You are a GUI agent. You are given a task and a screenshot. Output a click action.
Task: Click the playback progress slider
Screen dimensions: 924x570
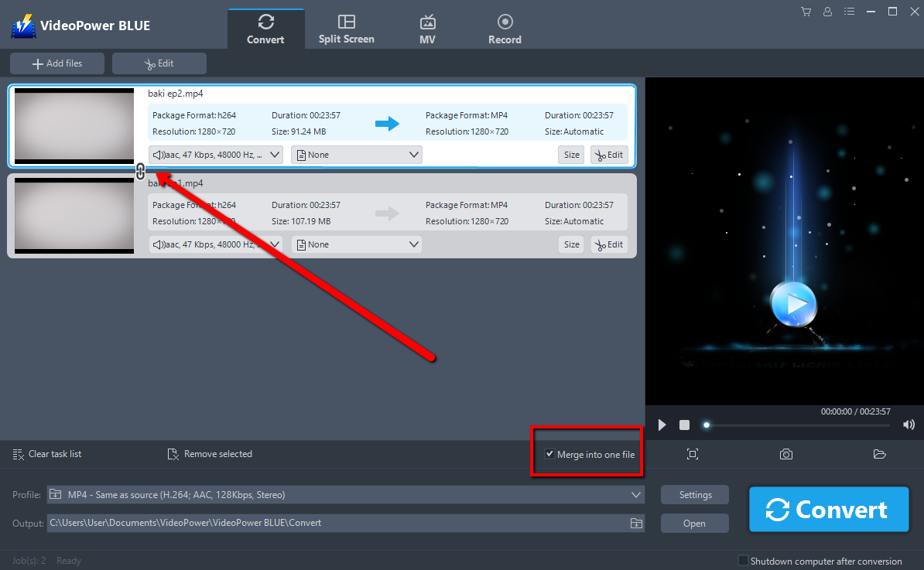[x=706, y=424]
